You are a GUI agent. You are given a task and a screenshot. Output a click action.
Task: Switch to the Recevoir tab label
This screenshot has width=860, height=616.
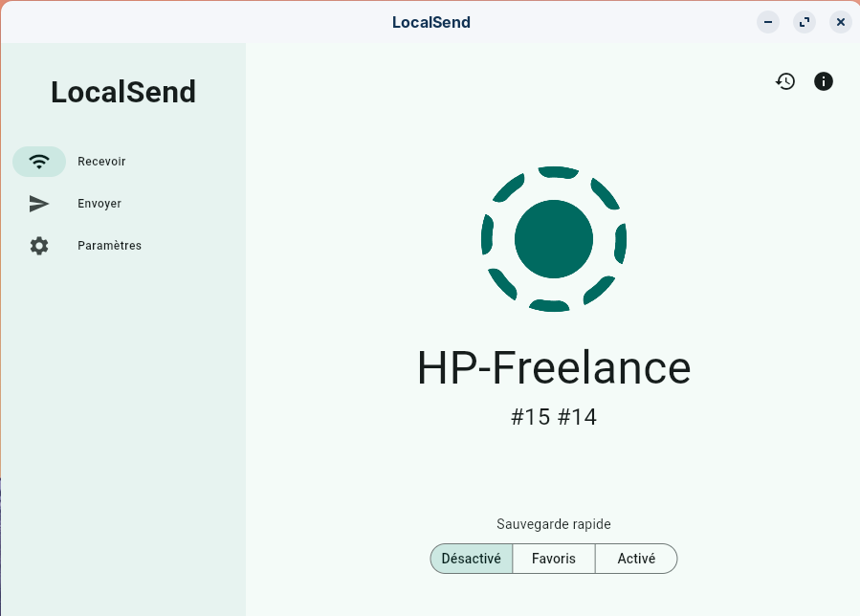pos(101,162)
